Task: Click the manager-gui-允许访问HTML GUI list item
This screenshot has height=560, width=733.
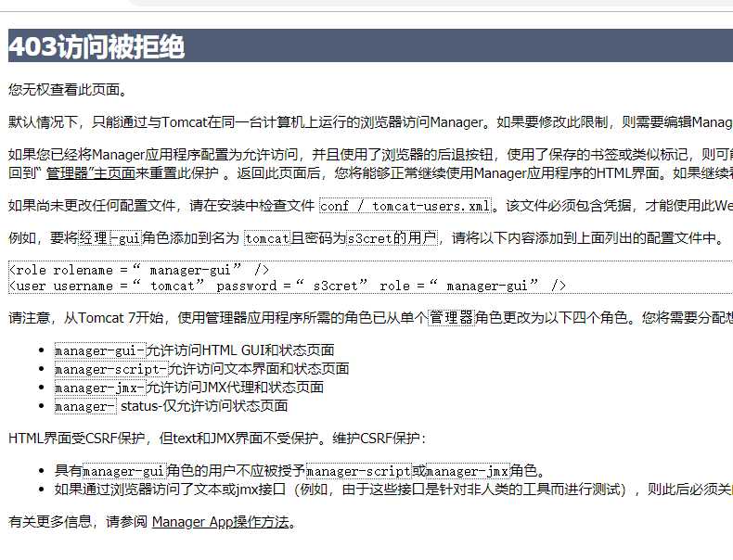Action: 195,350
